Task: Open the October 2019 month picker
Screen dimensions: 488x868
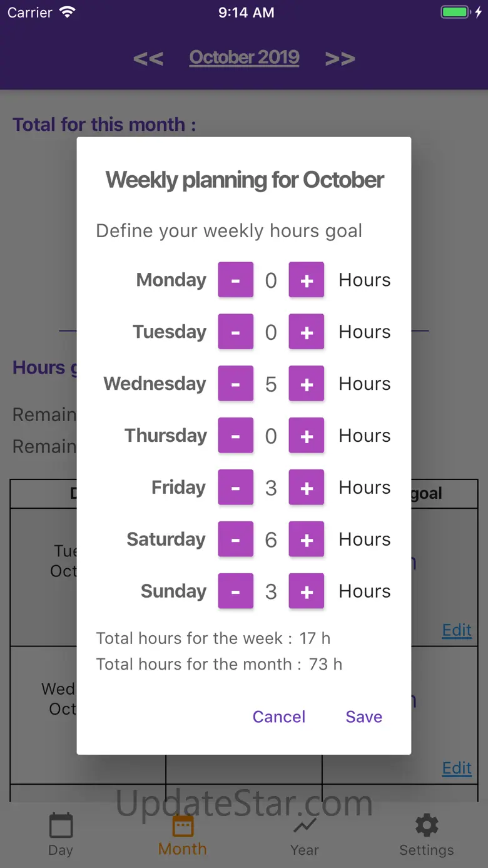Action: coord(244,58)
